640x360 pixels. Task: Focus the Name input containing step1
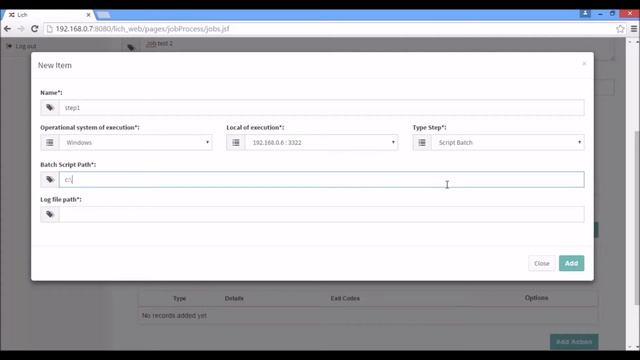pos(322,108)
